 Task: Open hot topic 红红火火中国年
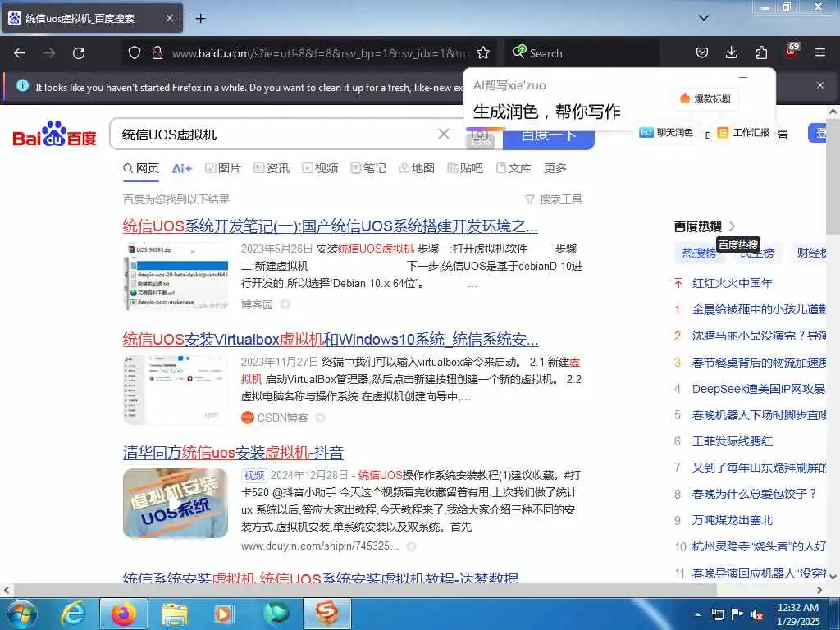point(732,283)
